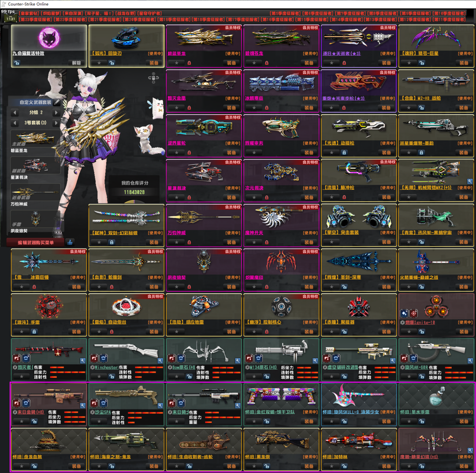Click the unlock icon on 怀旧|黑龙炮 card
The height and width of the screenshot is (473, 476).
point(267,466)
